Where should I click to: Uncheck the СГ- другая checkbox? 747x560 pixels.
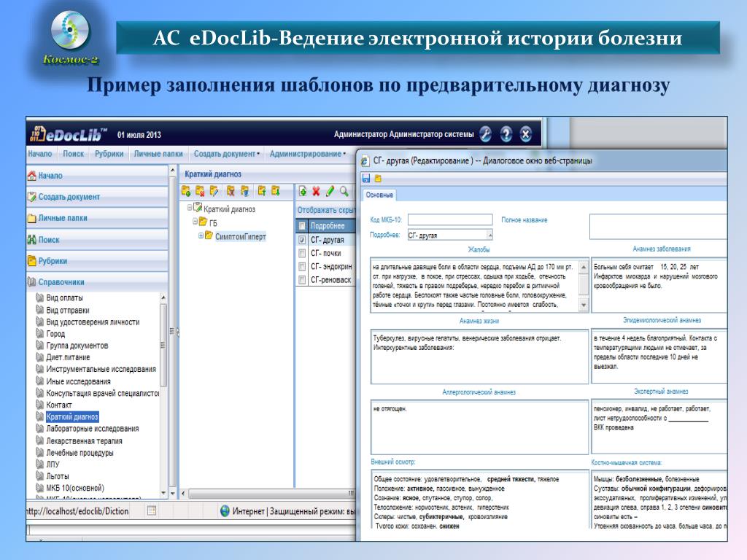pyautogui.click(x=301, y=239)
